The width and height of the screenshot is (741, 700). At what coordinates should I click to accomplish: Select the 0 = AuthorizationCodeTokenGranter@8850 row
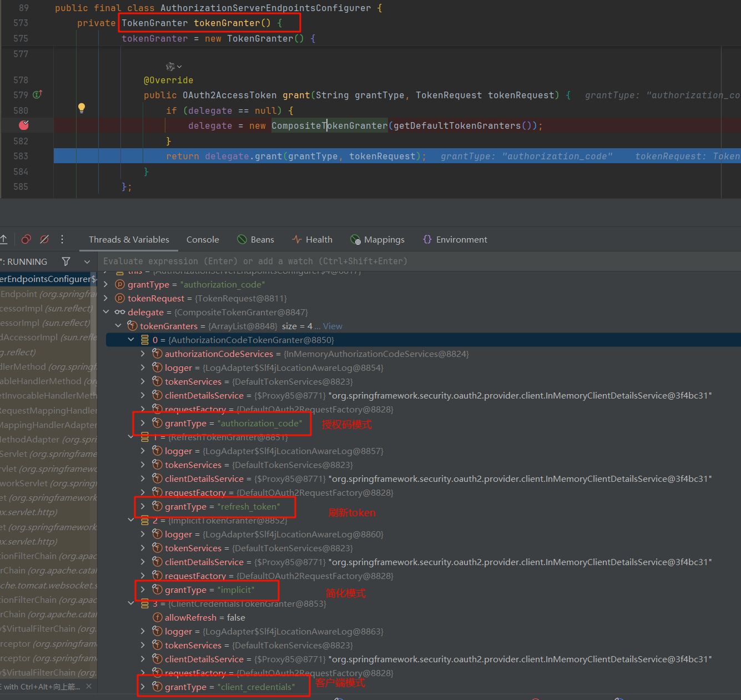pos(423,340)
